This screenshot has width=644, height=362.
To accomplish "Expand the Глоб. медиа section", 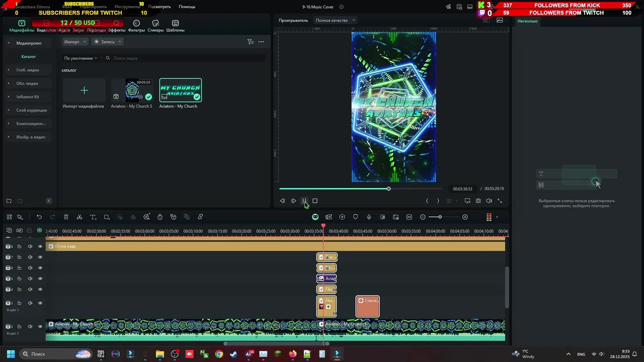I will (x=9, y=70).
